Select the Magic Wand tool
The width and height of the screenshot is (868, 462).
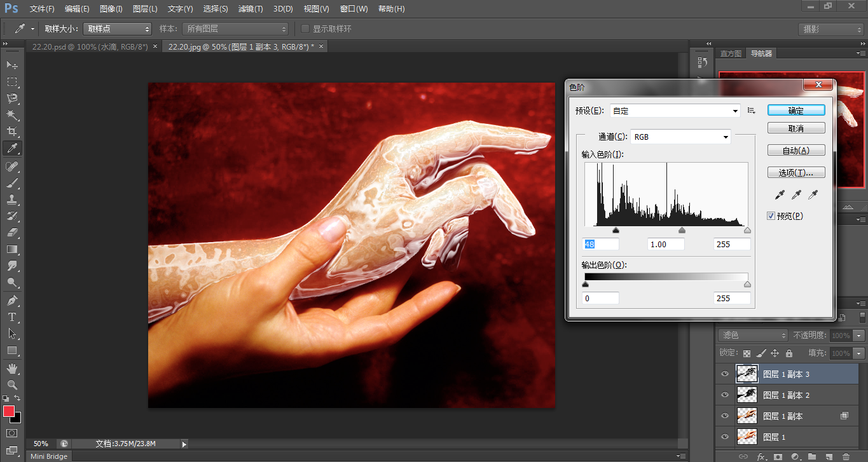12,115
